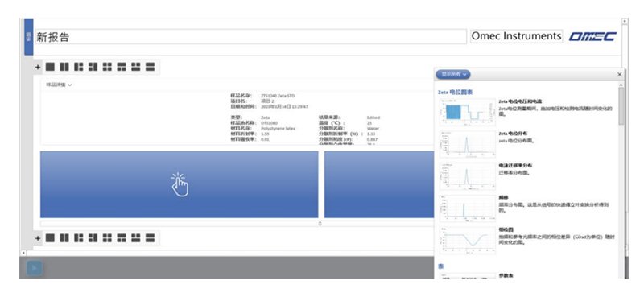Select two-top wide-bottom layout in upper toolbar
644x293 pixels.
click(136, 67)
